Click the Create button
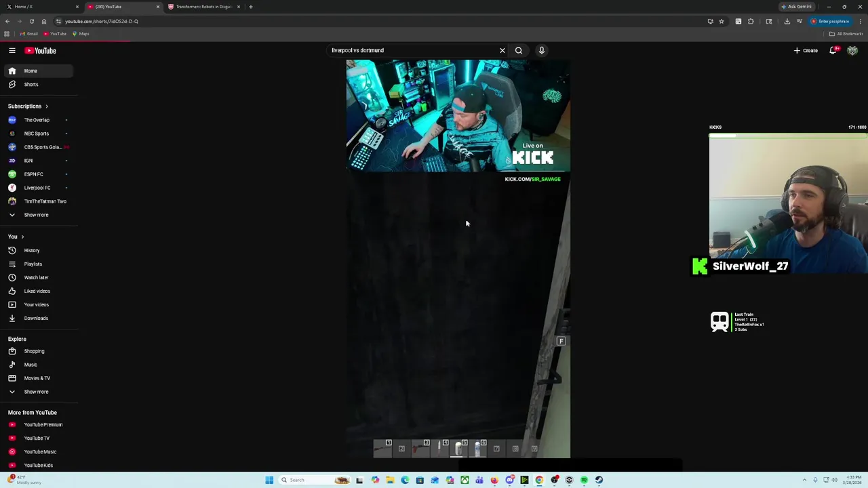Viewport: 868px width, 488px height. [806, 50]
